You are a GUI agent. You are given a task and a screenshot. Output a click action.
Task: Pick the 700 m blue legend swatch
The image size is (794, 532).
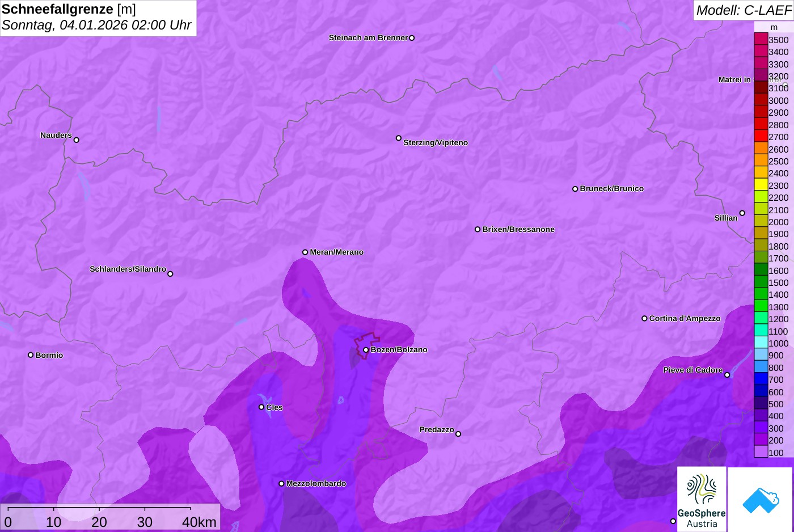pyautogui.click(x=761, y=379)
